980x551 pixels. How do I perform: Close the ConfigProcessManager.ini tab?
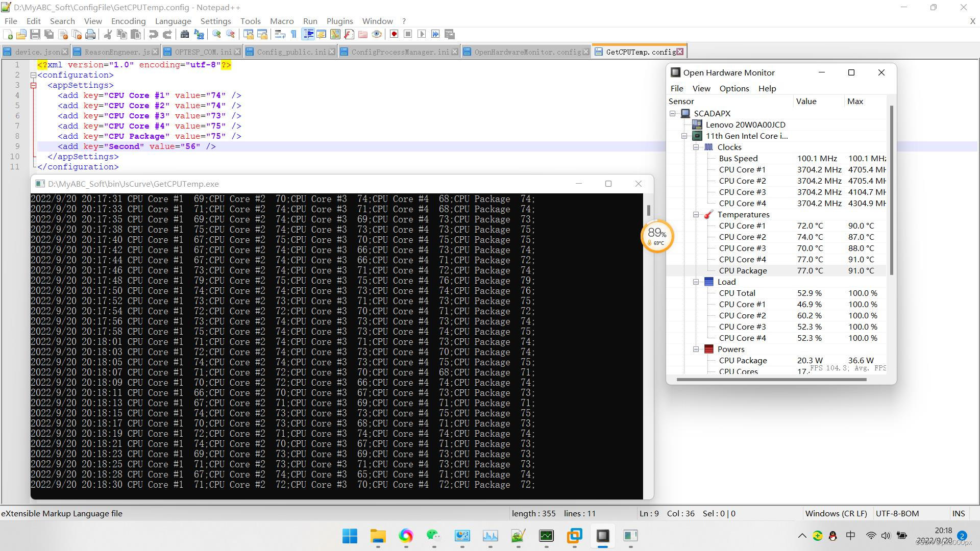tap(455, 52)
